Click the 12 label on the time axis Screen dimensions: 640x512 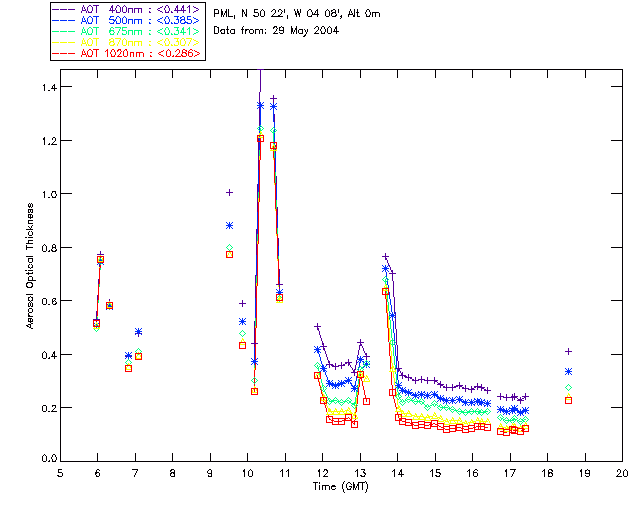[322, 473]
